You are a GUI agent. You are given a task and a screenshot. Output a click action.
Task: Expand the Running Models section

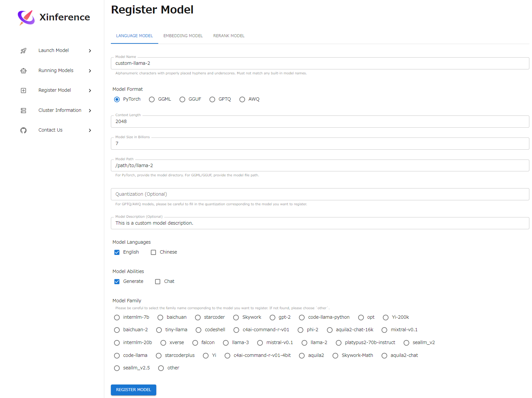tap(89, 70)
